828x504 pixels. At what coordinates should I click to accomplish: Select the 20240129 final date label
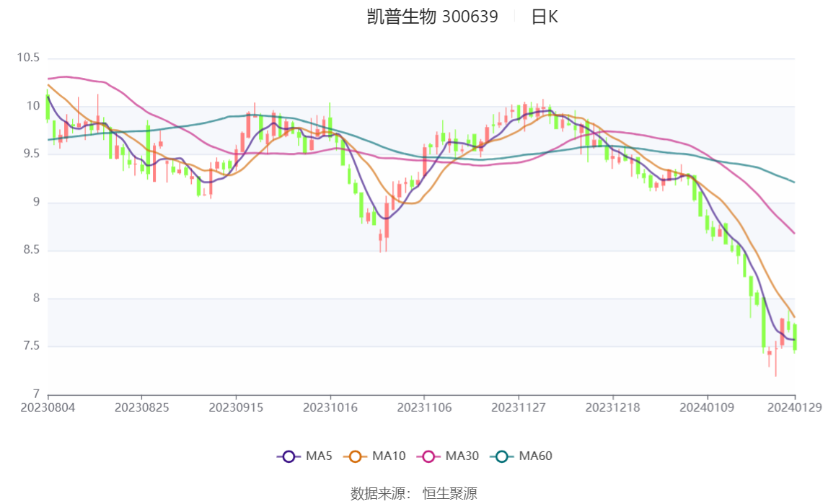click(795, 408)
